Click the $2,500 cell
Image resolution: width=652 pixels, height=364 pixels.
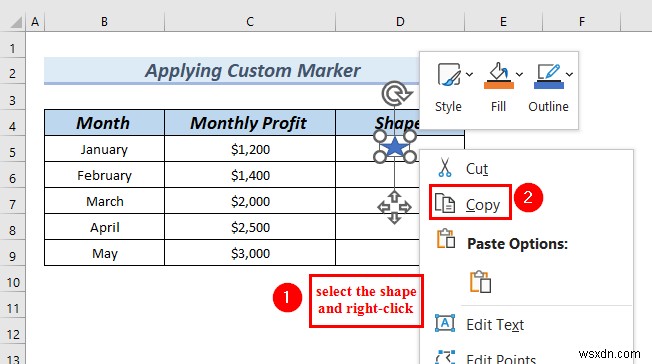[x=249, y=227]
